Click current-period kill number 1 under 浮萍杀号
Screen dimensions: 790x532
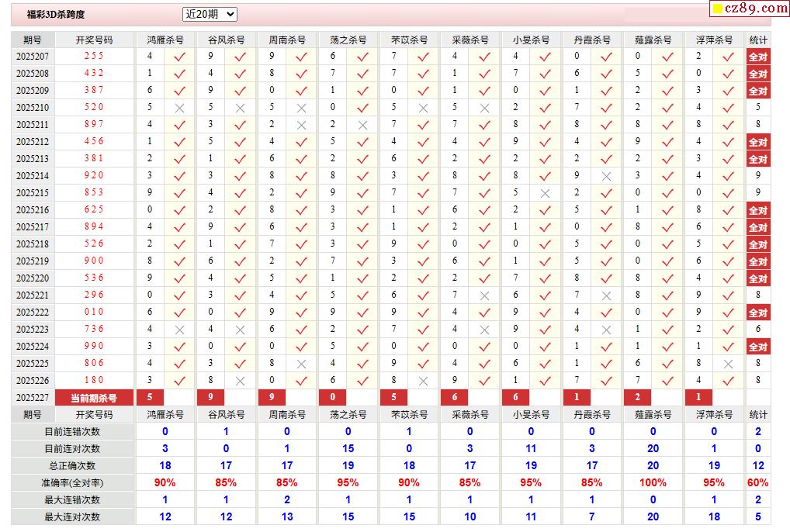698,397
